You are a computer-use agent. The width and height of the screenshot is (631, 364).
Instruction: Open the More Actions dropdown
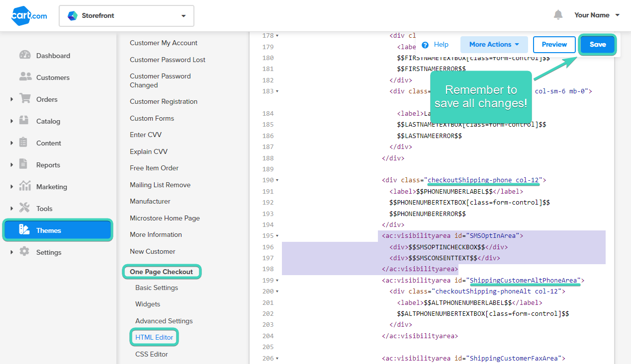pyautogui.click(x=494, y=45)
